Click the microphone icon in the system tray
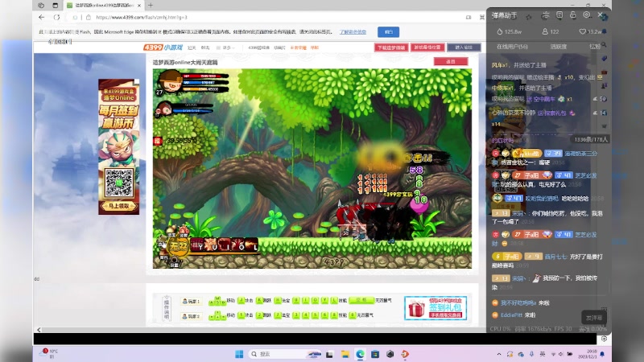 coord(531,354)
